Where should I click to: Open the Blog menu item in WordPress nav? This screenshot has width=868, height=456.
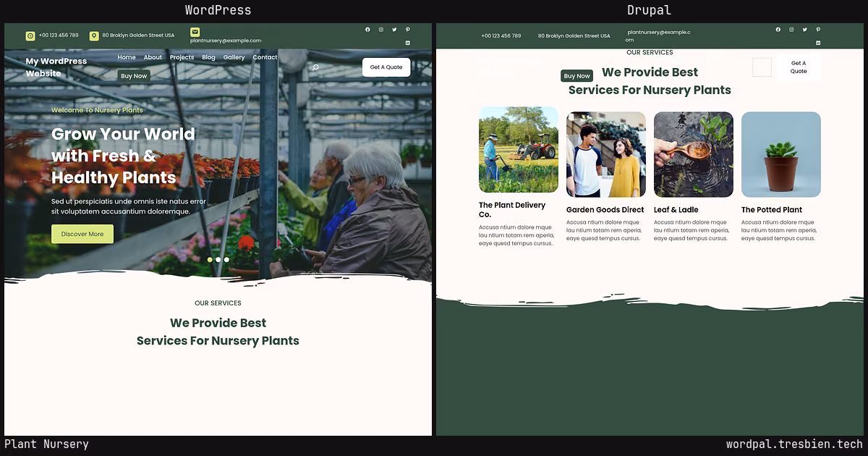click(208, 57)
